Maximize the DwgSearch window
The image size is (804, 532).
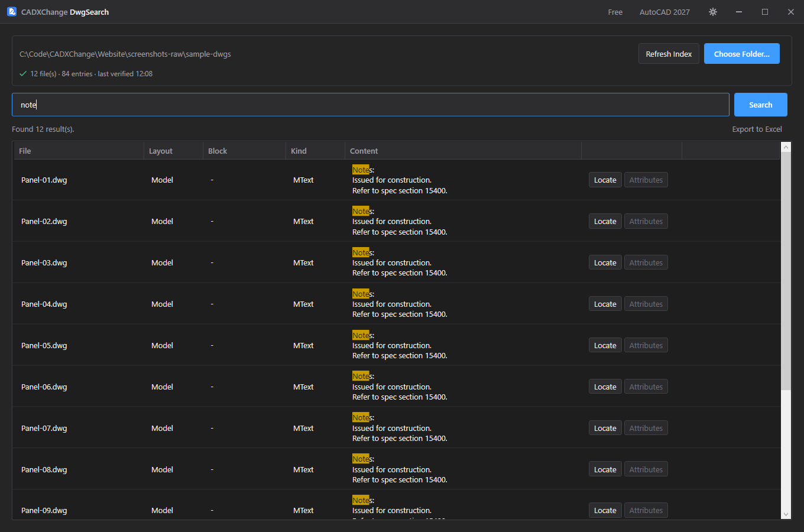(765, 12)
